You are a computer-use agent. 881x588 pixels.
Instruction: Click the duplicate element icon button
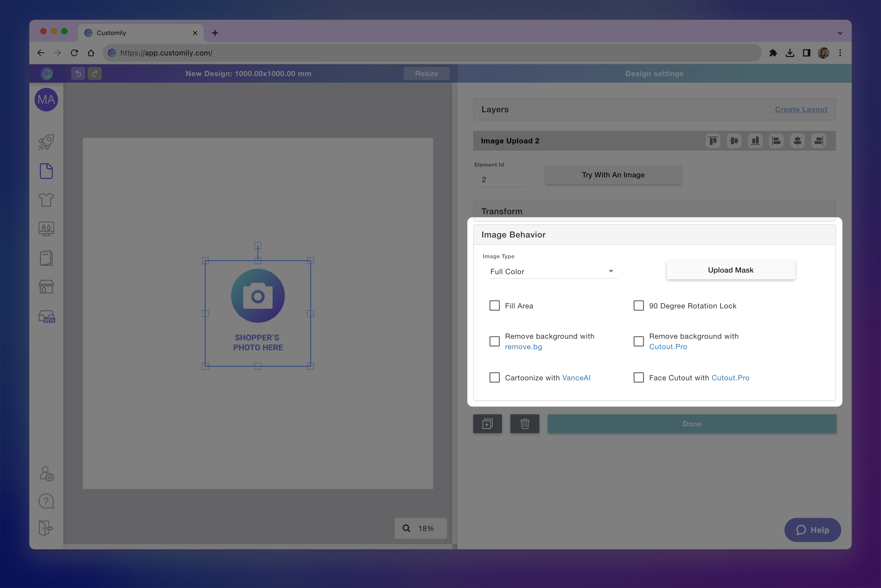(x=487, y=424)
